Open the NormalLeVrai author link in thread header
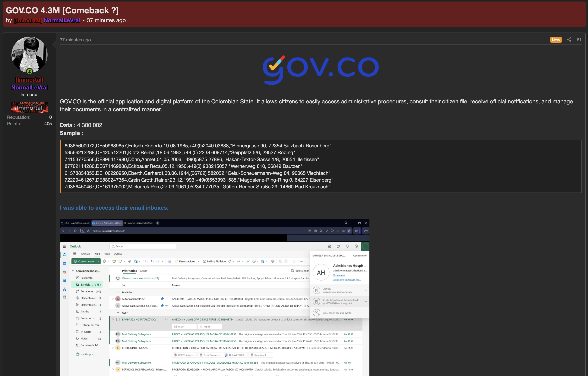This screenshot has height=376, width=588. pos(62,20)
